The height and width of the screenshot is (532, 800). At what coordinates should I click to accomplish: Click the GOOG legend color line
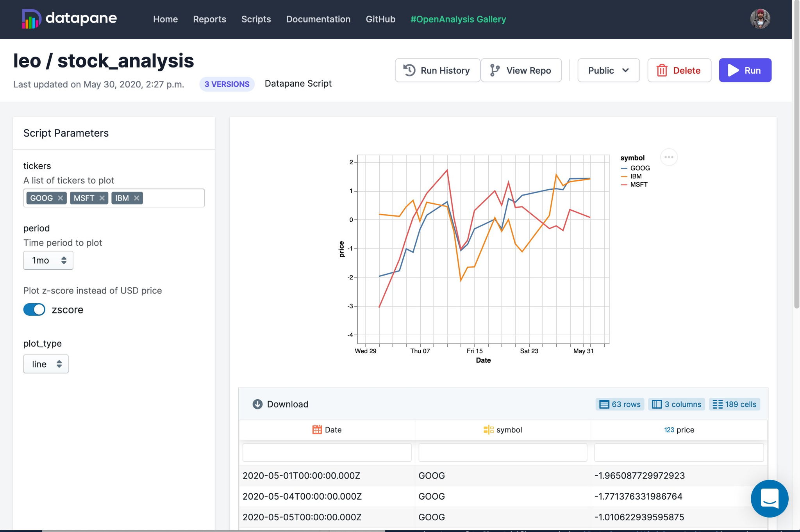pos(624,168)
